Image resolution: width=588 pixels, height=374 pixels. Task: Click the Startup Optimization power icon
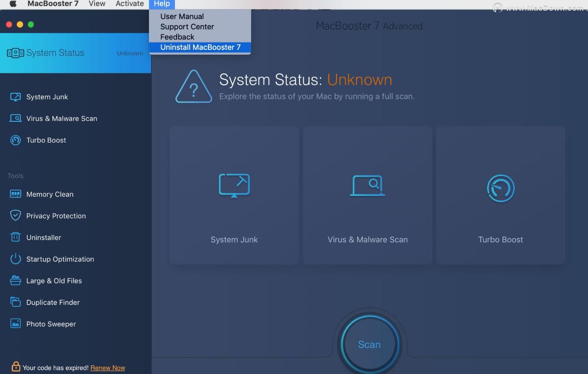click(16, 259)
